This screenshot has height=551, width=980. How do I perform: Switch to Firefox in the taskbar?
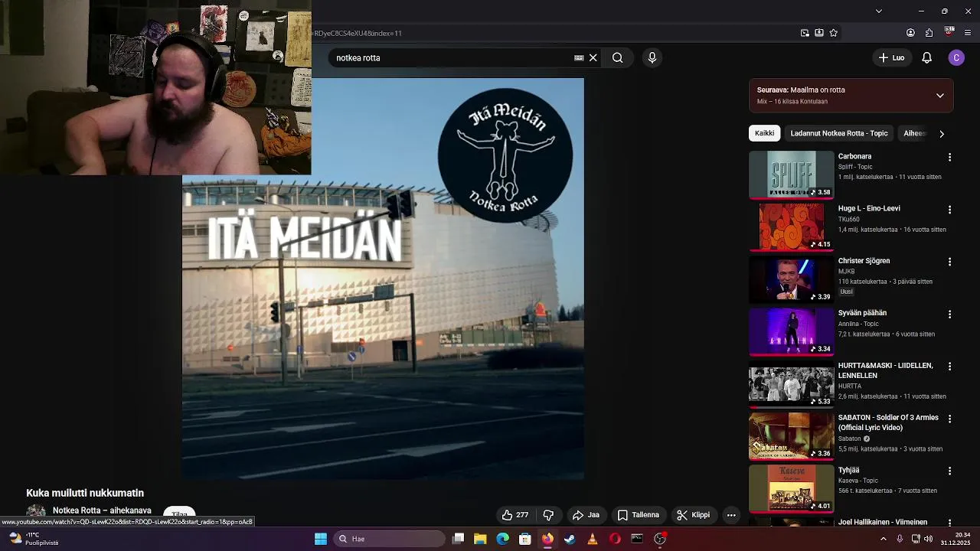[x=547, y=539]
